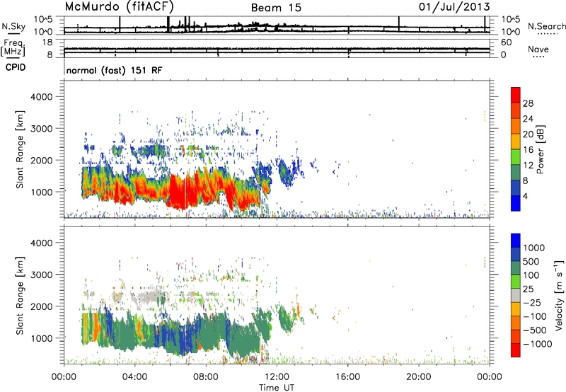Click the Slant Range label of velocity plot
Image resolution: width=566 pixels, height=392 pixels.
tap(20, 296)
